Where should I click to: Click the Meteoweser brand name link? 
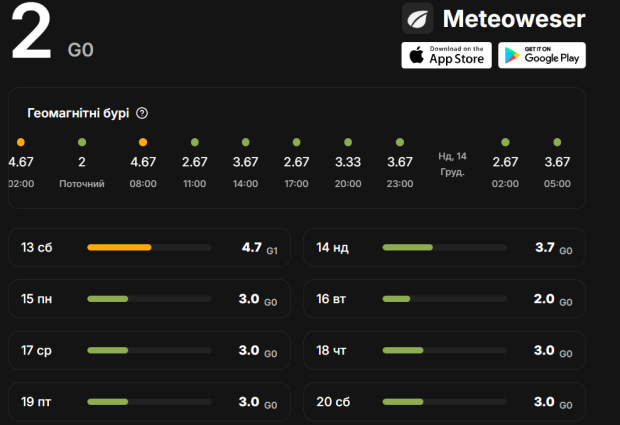click(x=513, y=19)
